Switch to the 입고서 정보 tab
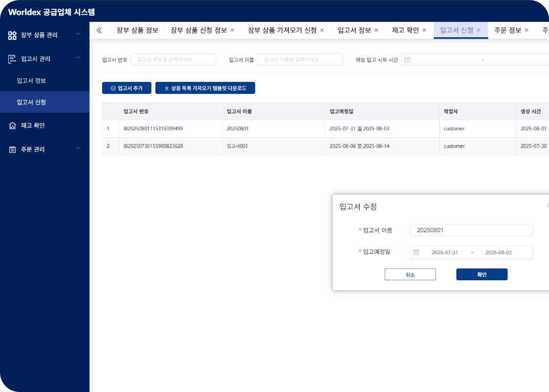 [x=354, y=30]
